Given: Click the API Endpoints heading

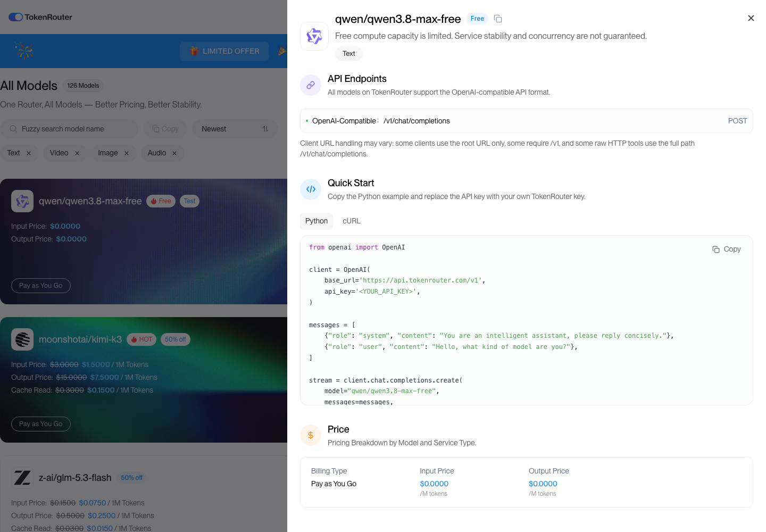Looking at the screenshot, I should coord(357,79).
